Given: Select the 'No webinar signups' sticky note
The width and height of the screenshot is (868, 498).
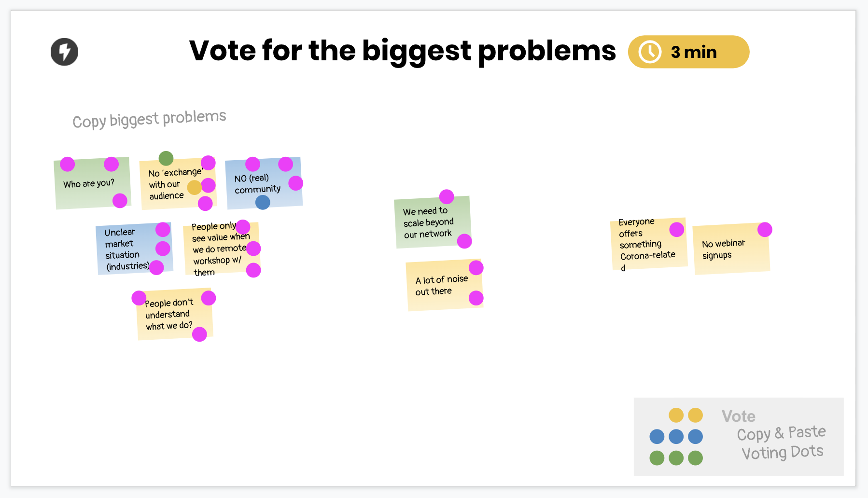Looking at the screenshot, I should (729, 251).
